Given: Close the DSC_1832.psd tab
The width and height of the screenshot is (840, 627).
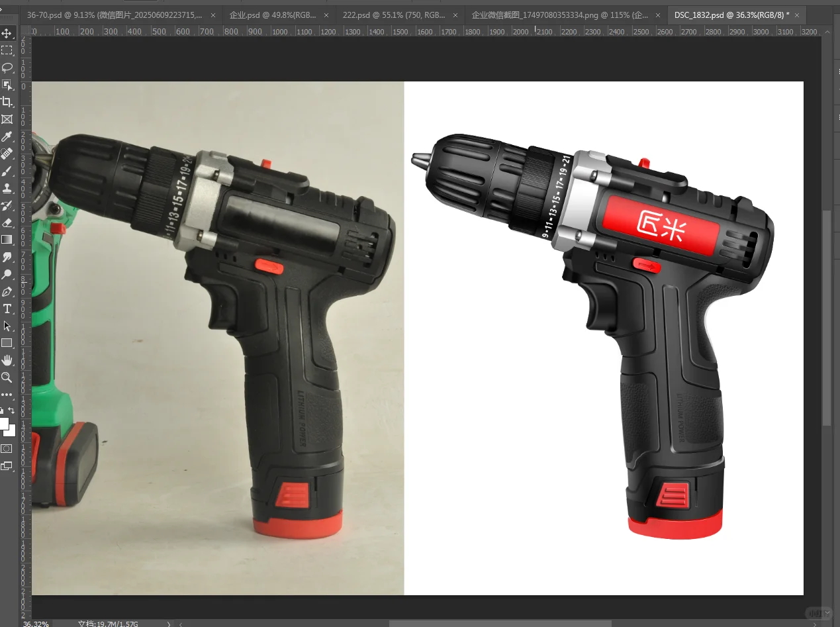Looking at the screenshot, I should point(797,15).
